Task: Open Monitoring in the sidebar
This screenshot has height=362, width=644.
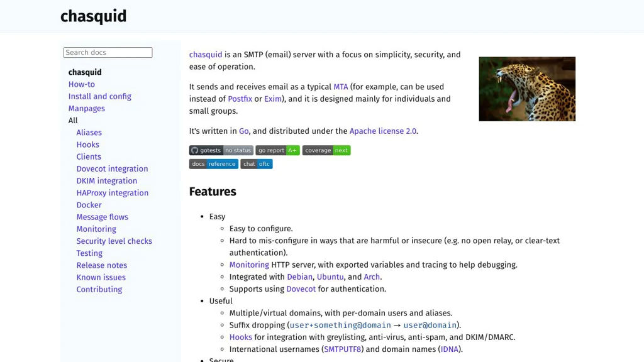Action: click(96, 229)
